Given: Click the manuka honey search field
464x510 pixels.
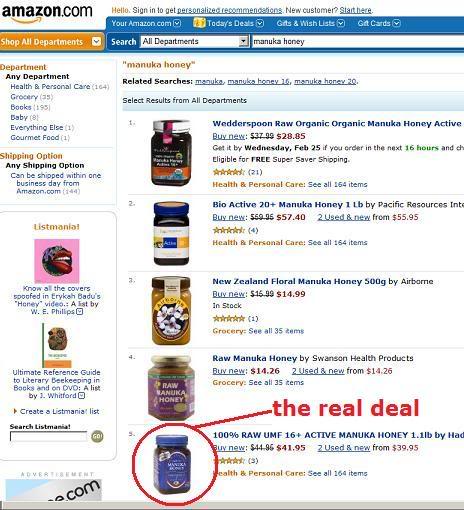Looking at the screenshot, I should [358, 41].
